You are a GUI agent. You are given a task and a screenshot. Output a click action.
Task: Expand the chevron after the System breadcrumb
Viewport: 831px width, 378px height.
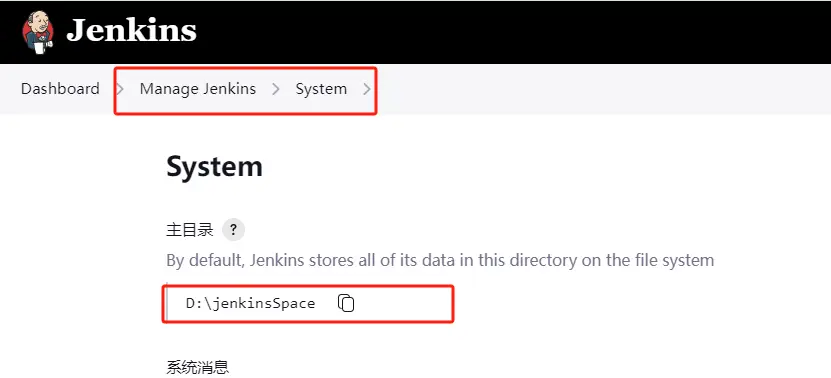pyautogui.click(x=367, y=89)
